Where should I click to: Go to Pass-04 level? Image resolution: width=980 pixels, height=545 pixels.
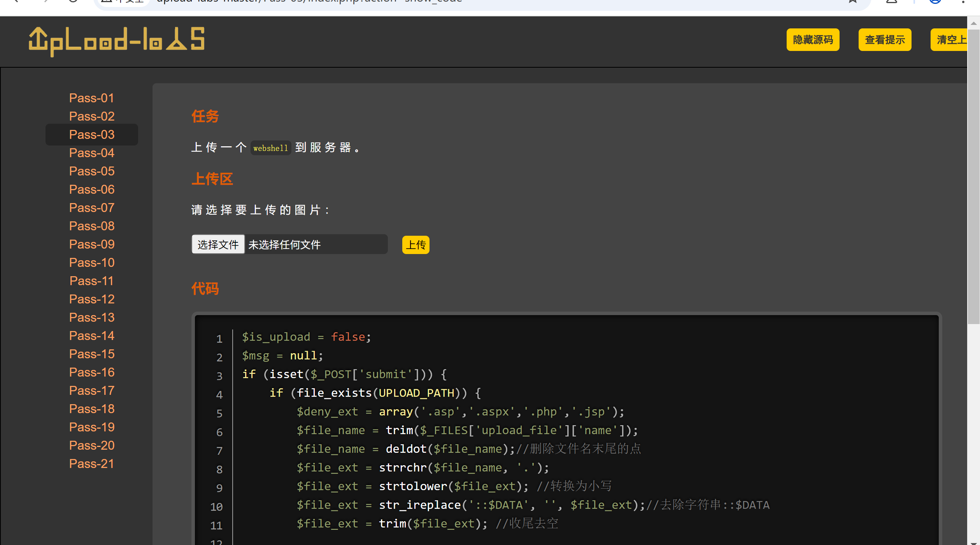(x=92, y=153)
